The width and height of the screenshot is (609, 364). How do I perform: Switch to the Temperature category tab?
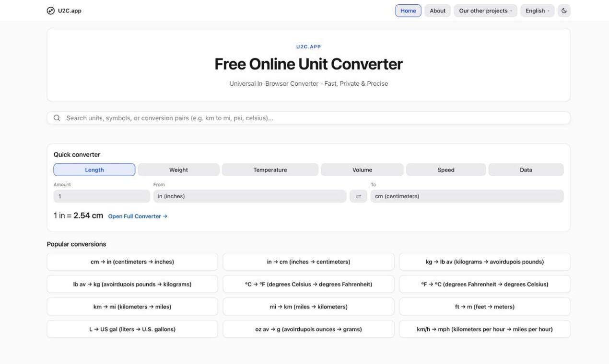tap(270, 170)
